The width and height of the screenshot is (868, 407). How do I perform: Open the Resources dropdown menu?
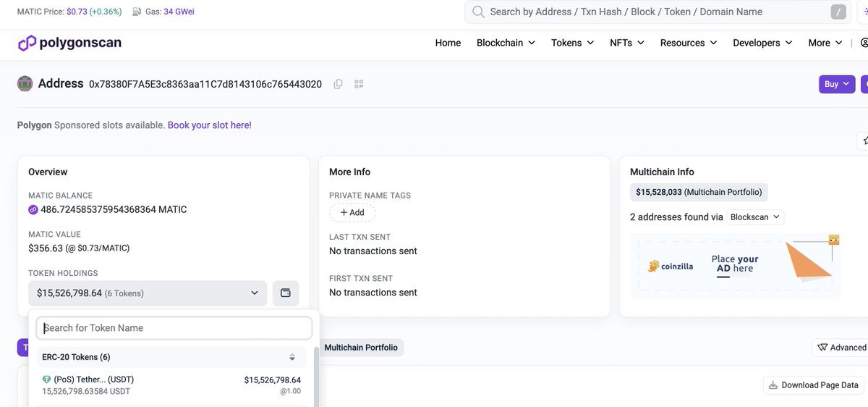[689, 43]
